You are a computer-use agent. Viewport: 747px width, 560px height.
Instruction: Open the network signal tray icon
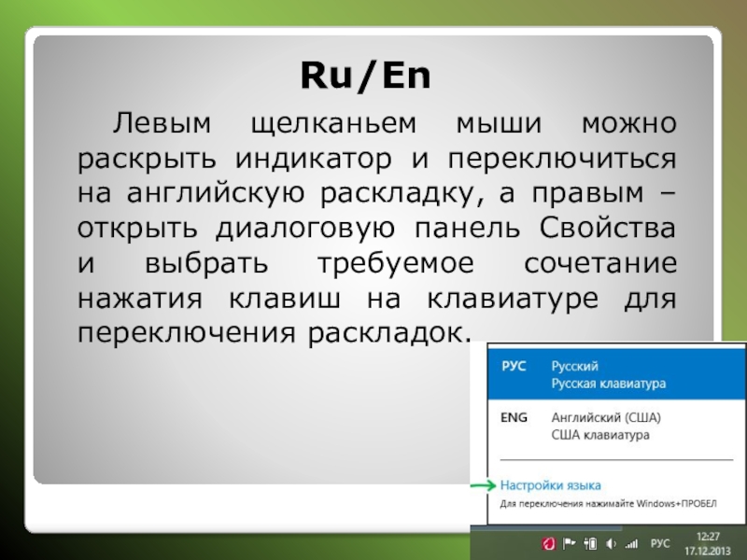tap(632, 543)
